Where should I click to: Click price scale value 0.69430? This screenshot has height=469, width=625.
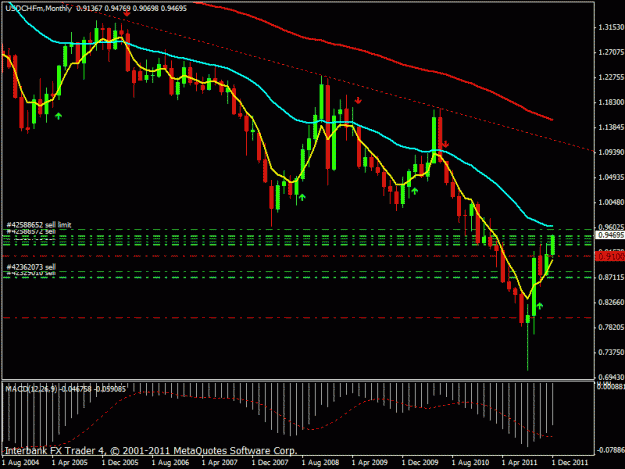[x=611, y=377]
